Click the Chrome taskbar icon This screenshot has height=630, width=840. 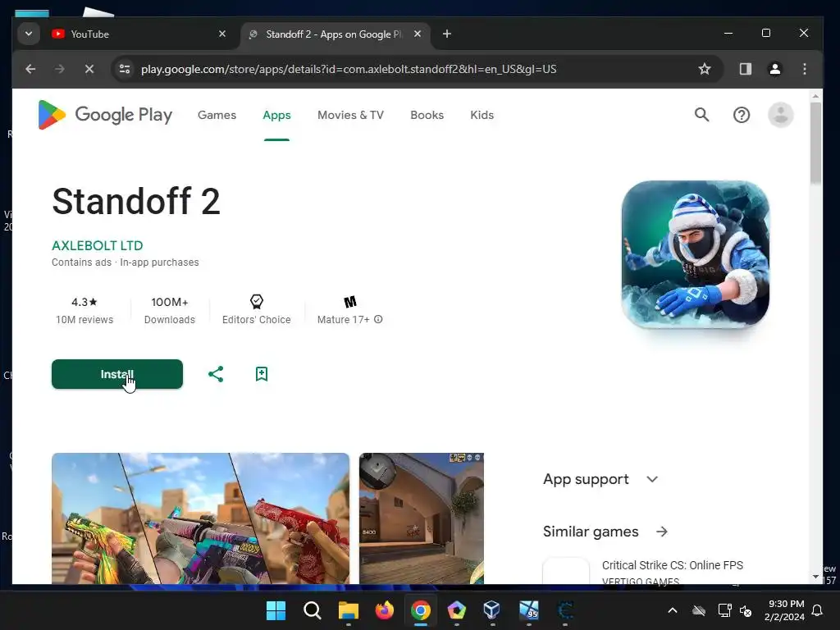pyautogui.click(x=421, y=610)
